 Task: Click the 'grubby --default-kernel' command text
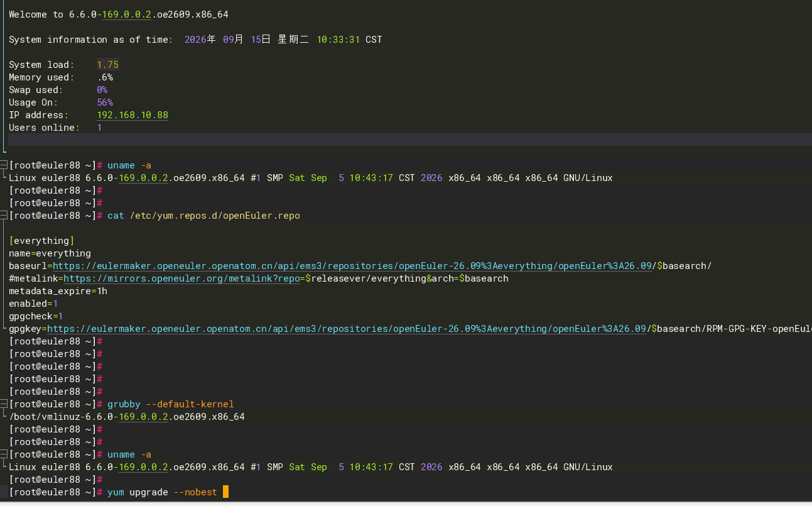coord(170,404)
